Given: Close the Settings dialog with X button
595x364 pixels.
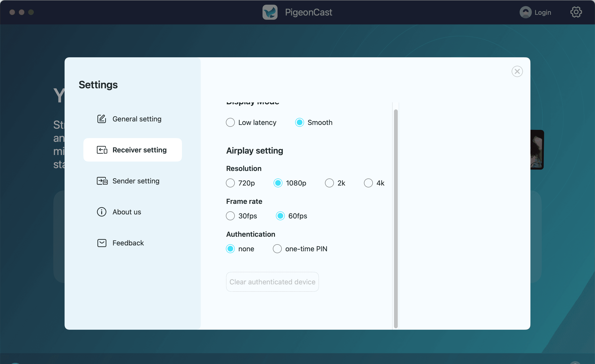Looking at the screenshot, I should click(x=517, y=71).
